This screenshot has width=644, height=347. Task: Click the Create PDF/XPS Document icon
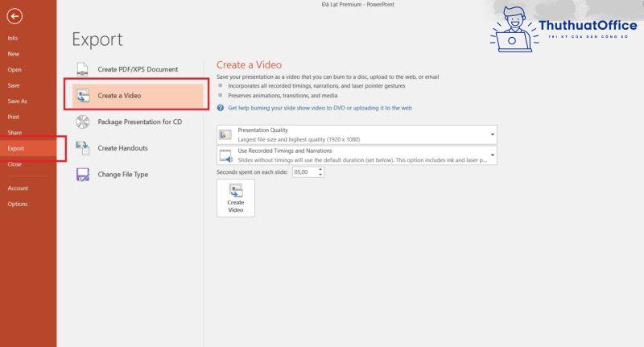(82, 69)
